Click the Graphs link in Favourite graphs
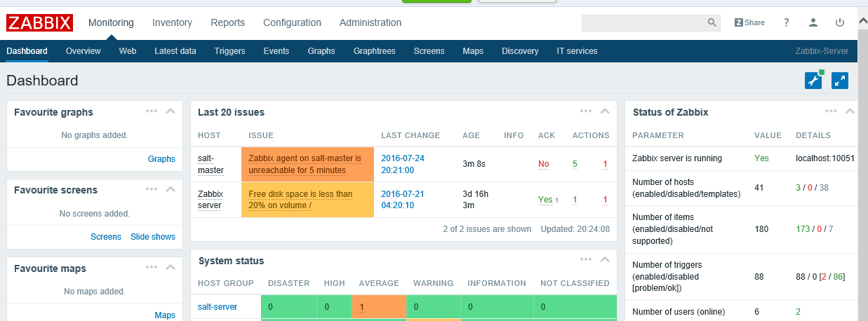This screenshot has width=868, height=321. tap(161, 159)
